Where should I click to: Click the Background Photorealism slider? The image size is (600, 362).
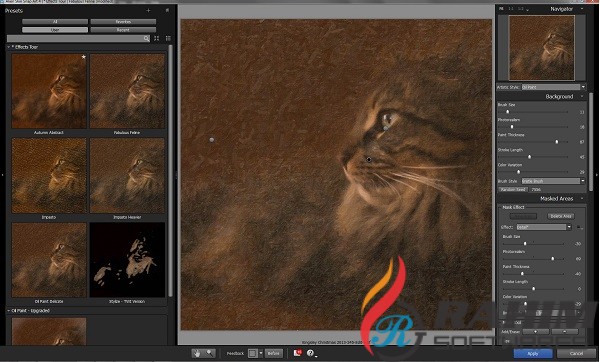pyautogui.click(x=533, y=127)
